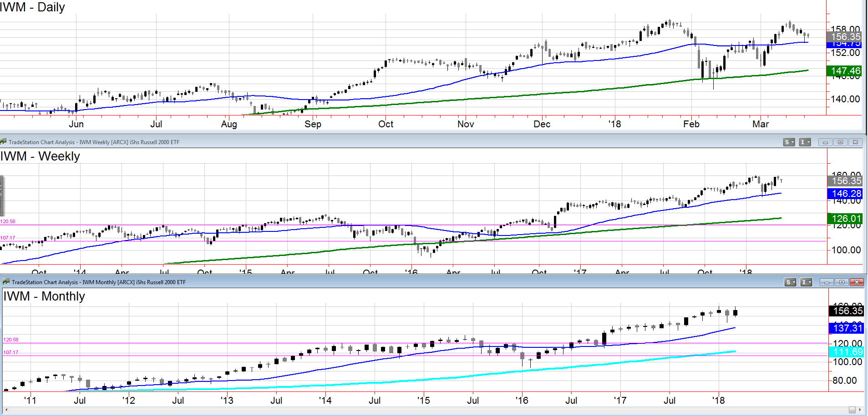Image resolution: width=868 pixels, height=416 pixels.
Task: Click the '11 year label on Monthly chart axis
Action: (30, 401)
